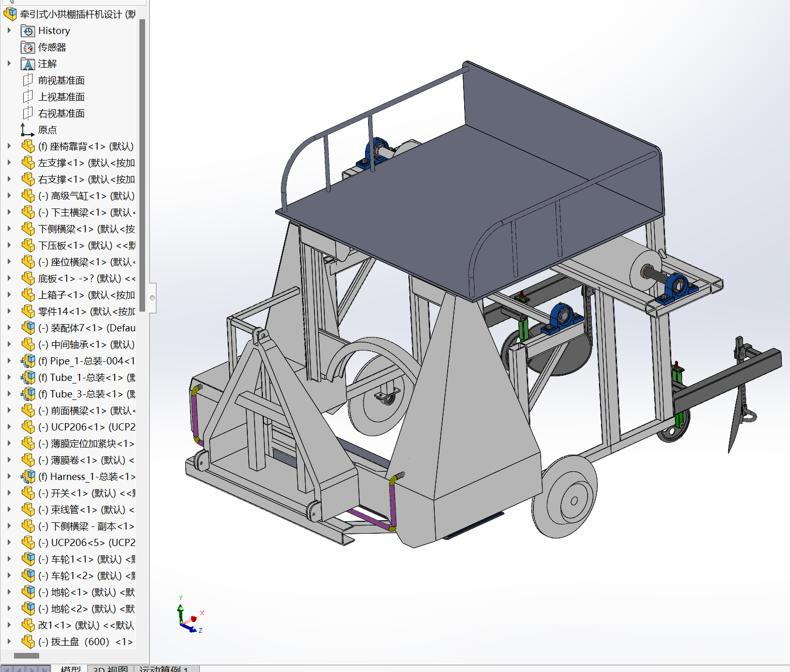Select the 前视基准面 plane icon
The height and width of the screenshot is (672, 790).
click(28, 81)
